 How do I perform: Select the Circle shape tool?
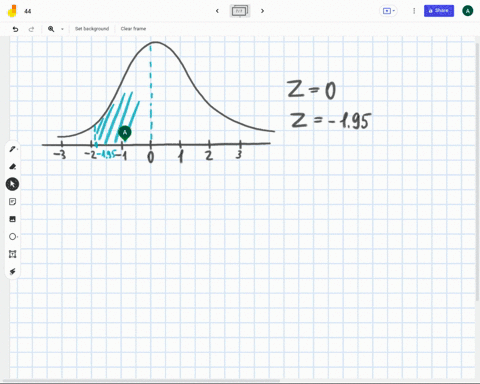click(x=12, y=237)
